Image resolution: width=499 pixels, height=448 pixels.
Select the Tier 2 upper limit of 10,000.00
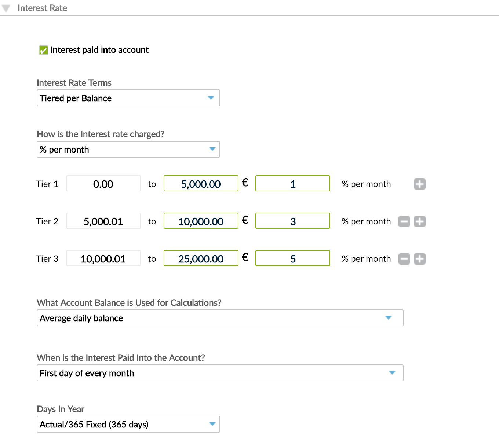coord(201,221)
